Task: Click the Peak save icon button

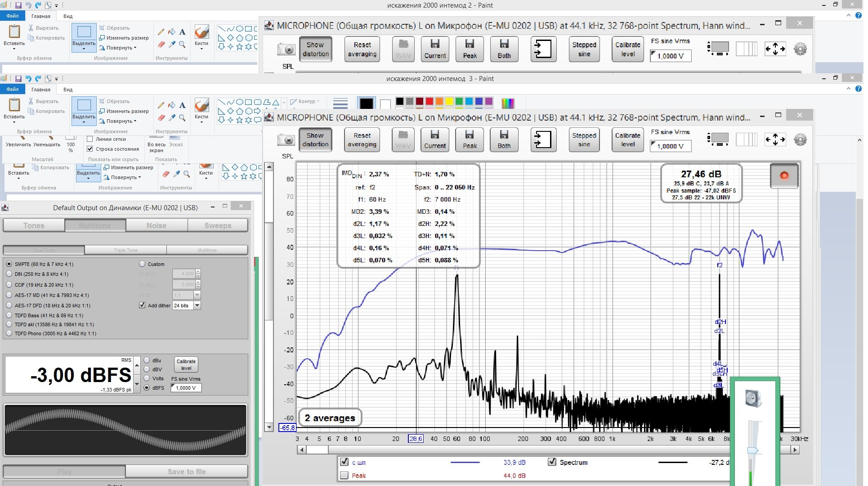Action: pyautogui.click(x=470, y=140)
